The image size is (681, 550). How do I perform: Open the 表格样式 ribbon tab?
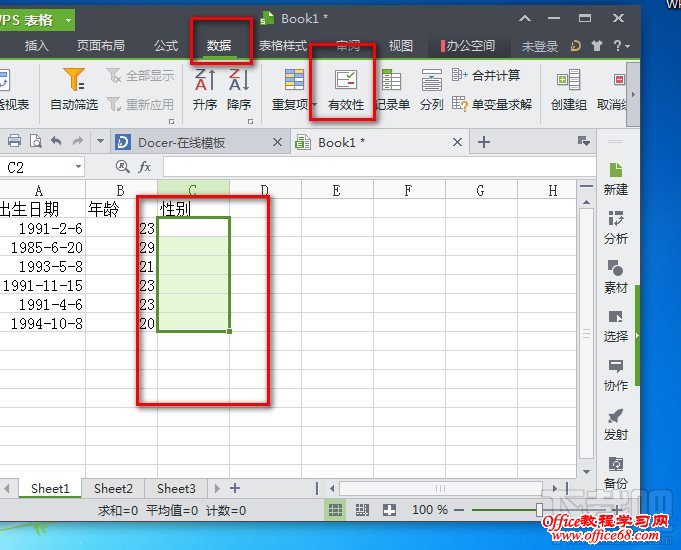pyautogui.click(x=283, y=46)
